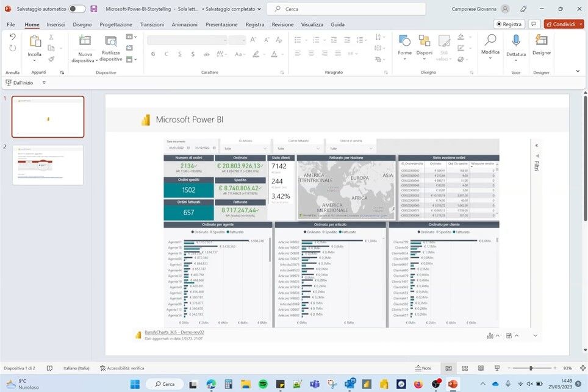Select slide 2 thumbnail
The image size is (588, 392).
48,165
